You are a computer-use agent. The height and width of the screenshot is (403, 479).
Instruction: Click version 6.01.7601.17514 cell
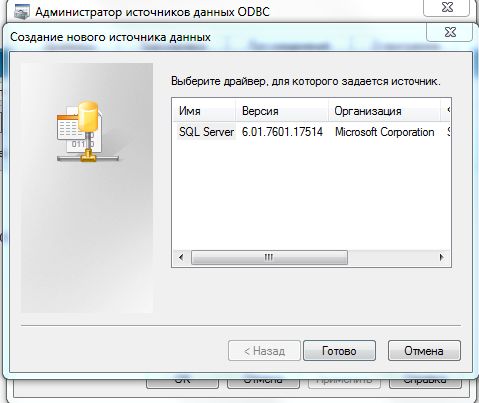click(282, 132)
